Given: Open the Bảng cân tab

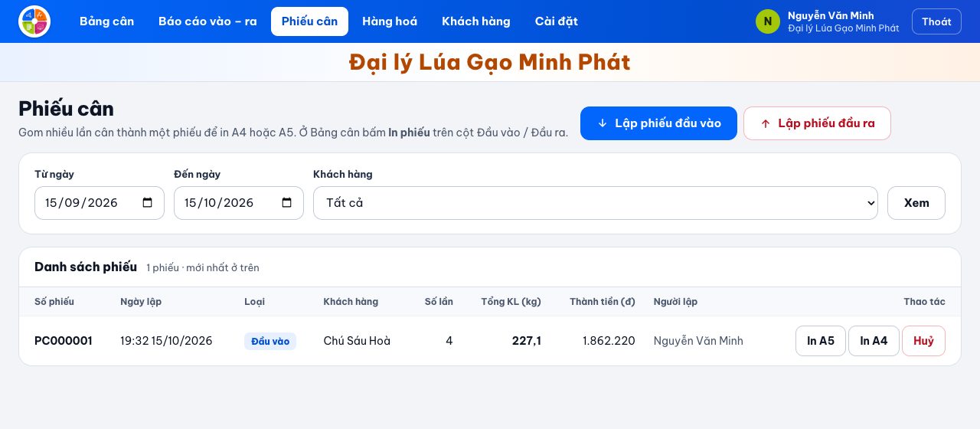Looking at the screenshot, I should (x=106, y=21).
